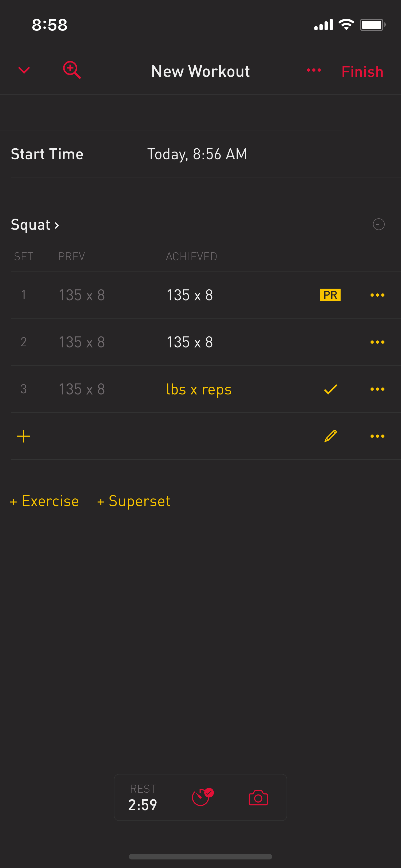Open options menu for set 2
The image size is (401, 868).
377,342
